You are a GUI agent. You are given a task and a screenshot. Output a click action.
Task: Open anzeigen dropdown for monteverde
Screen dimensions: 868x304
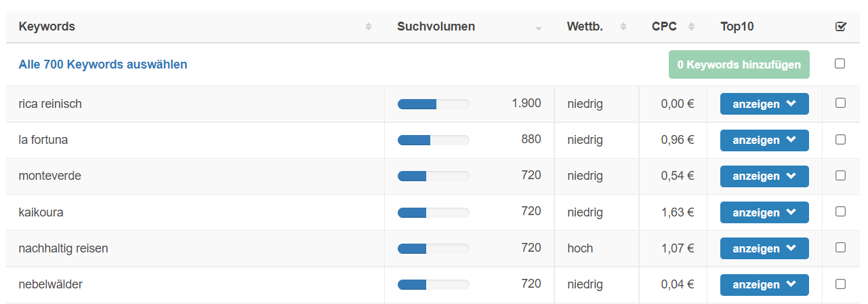click(x=764, y=176)
